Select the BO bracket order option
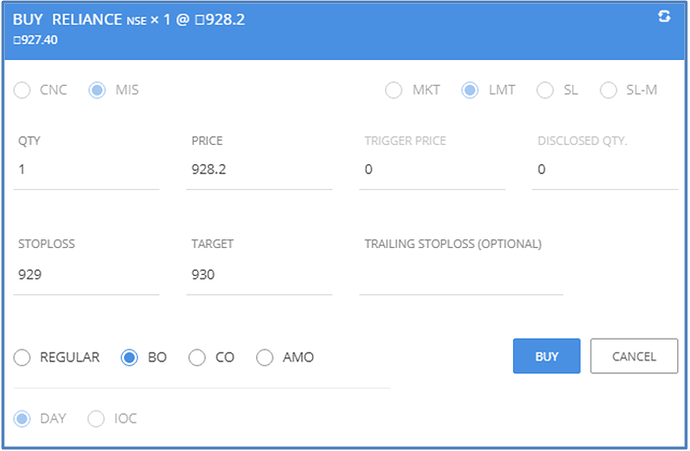 pyautogui.click(x=129, y=357)
